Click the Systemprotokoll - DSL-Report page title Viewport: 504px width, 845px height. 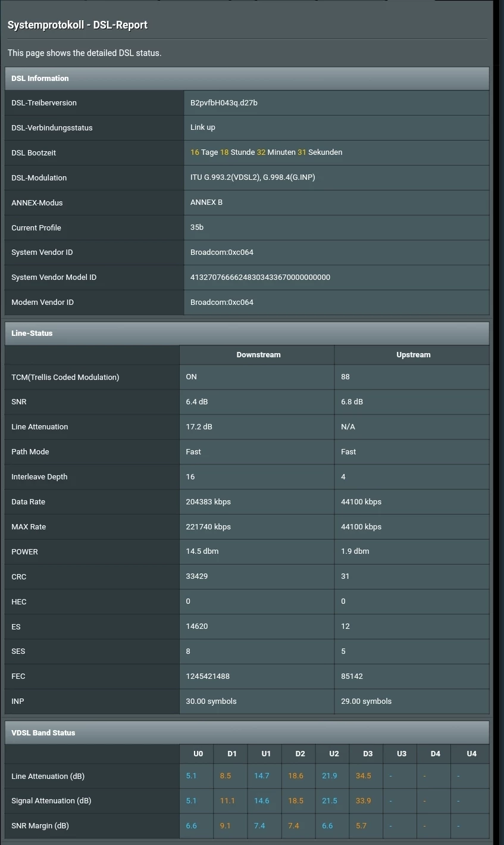[77, 25]
